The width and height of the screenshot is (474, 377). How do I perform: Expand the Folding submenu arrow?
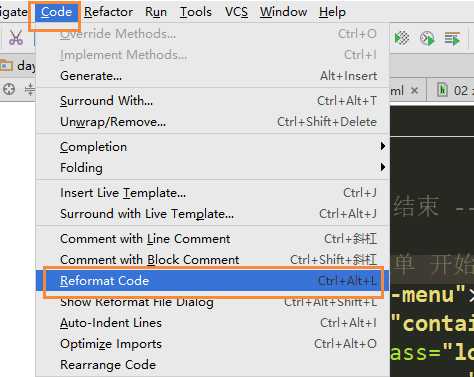point(383,167)
